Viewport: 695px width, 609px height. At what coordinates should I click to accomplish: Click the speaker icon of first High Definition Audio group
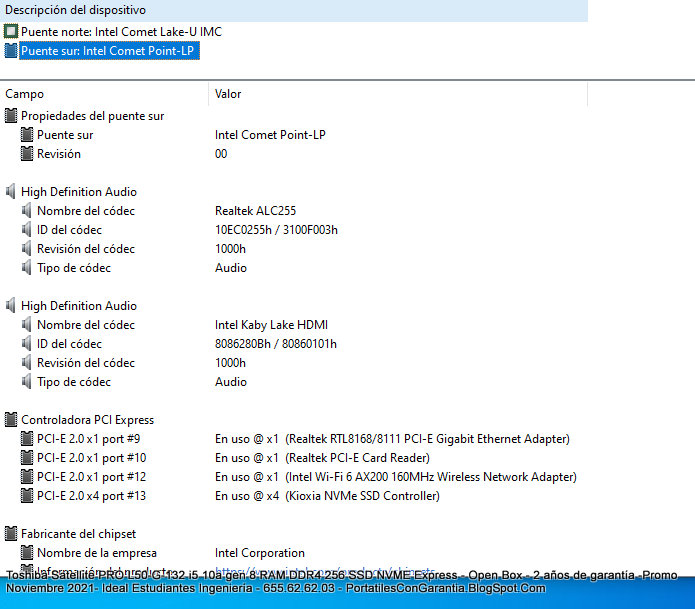pyautogui.click(x=11, y=192)
